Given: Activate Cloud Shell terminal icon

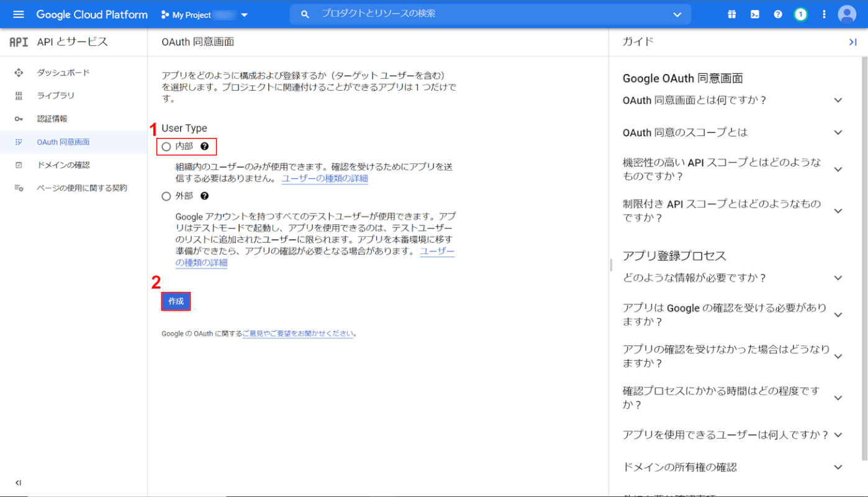Looking at the screenshot, I should click(x=755, y=14).
